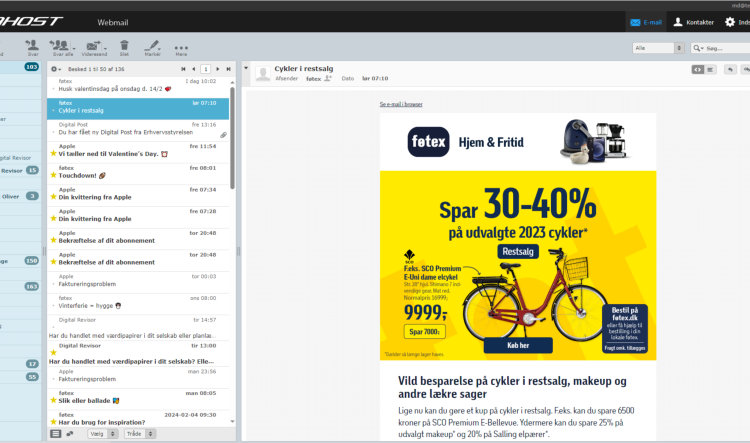Toggle star on Digital Revisor email at tir 13:00

click(54, 353)
